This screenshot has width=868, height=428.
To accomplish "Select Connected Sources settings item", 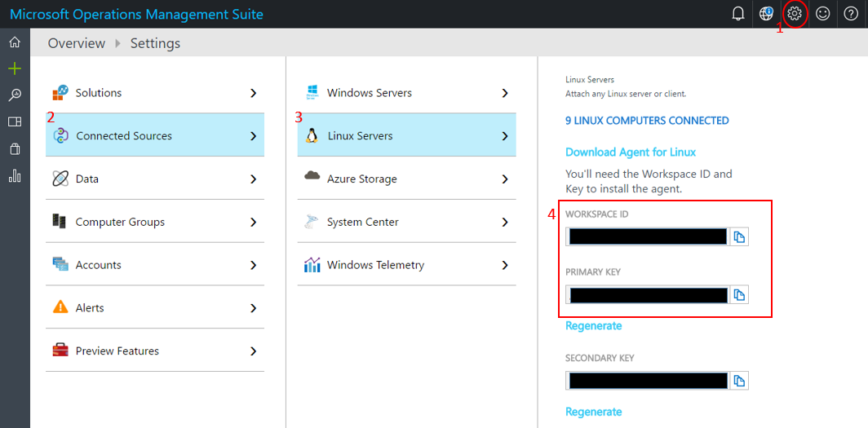I will click(x=155, y=135).
